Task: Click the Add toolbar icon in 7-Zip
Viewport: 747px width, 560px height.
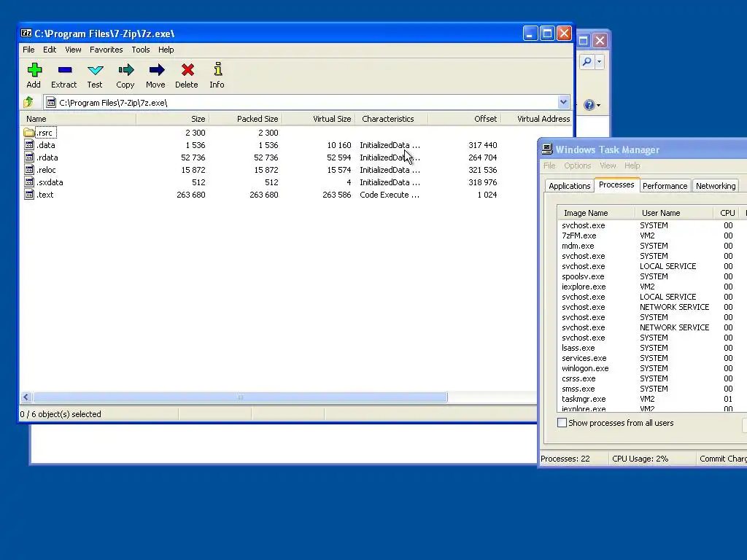Action: [34, 70]
